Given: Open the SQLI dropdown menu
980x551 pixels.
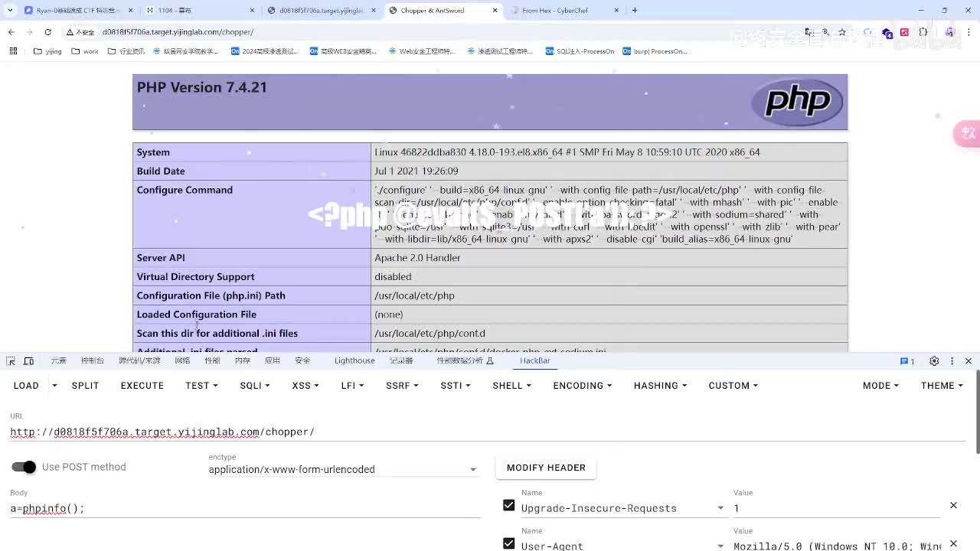Looking at the screenshot, I should 255,386.
